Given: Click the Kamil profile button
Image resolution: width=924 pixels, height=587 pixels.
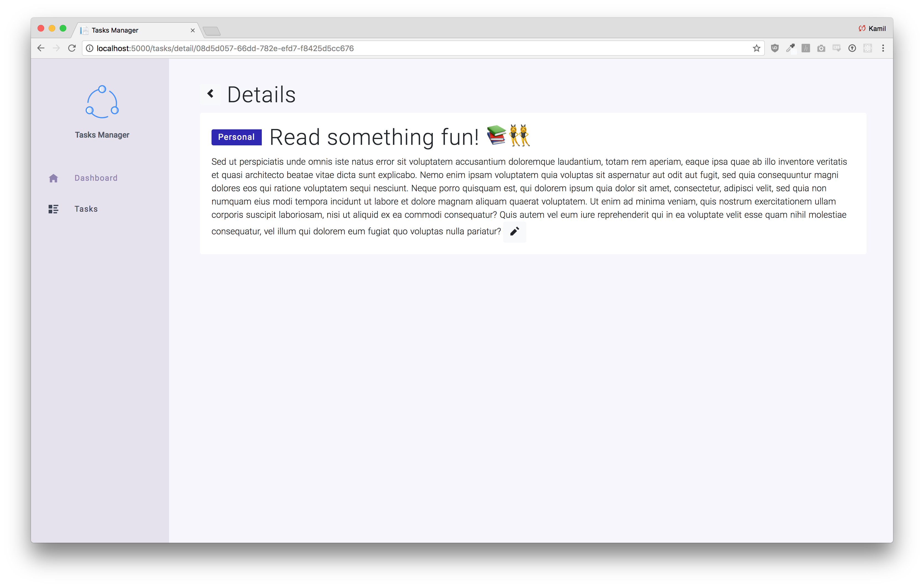Looking at the screenshot, I should point(872,28).
